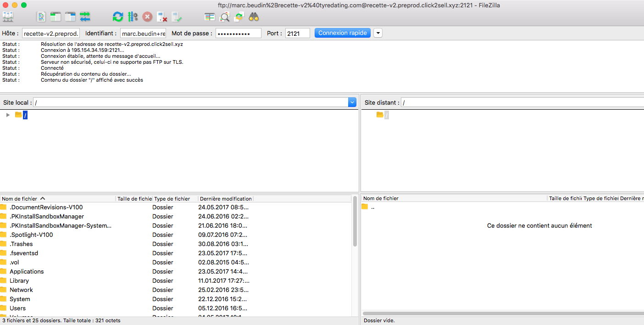This screenshot has width=644, height=325.
Task: Sort local list by Type de fichier
Action: [175, 199]
